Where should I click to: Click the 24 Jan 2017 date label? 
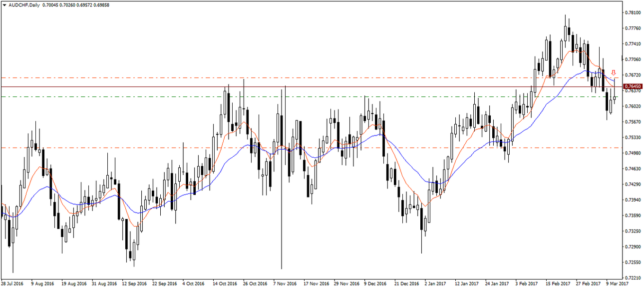[x=498, y=283]
